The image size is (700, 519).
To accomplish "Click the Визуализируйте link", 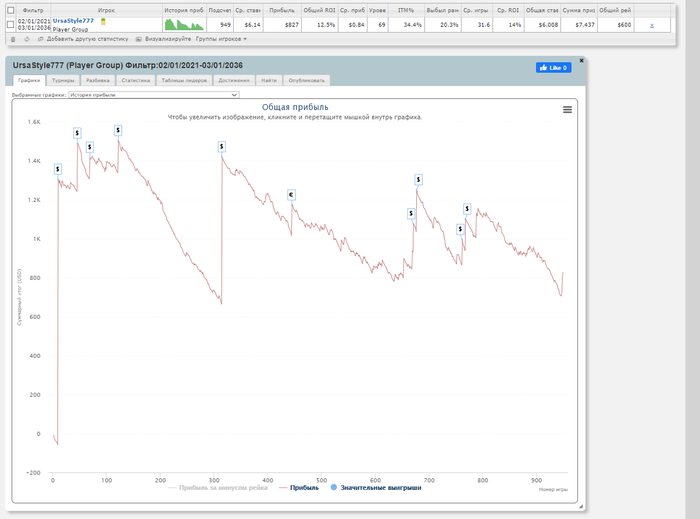I will 168,39.
